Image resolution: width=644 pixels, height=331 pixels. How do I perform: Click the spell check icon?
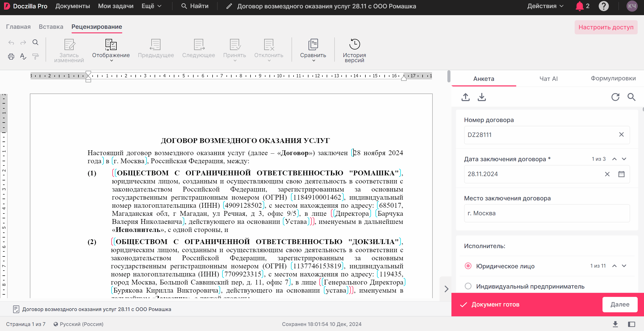pos(23,56)
